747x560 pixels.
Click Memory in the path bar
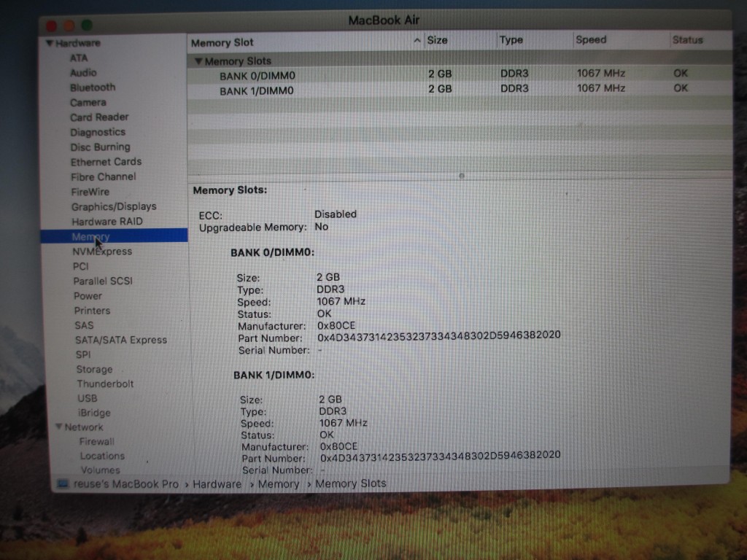pyautogui.click(x=278, y=484)
